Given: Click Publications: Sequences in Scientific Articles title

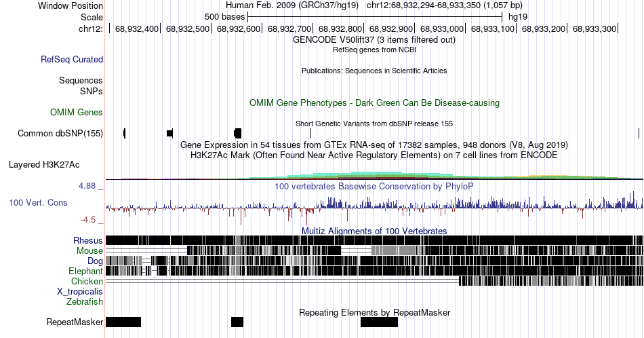Looking at the screenshot, I should (374, 71).
